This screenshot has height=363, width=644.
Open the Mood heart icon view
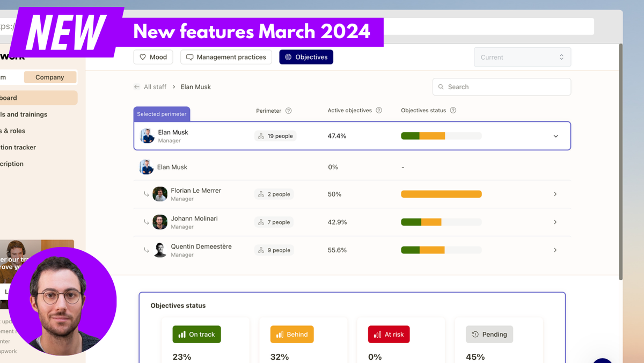click(x=143, y=56)
